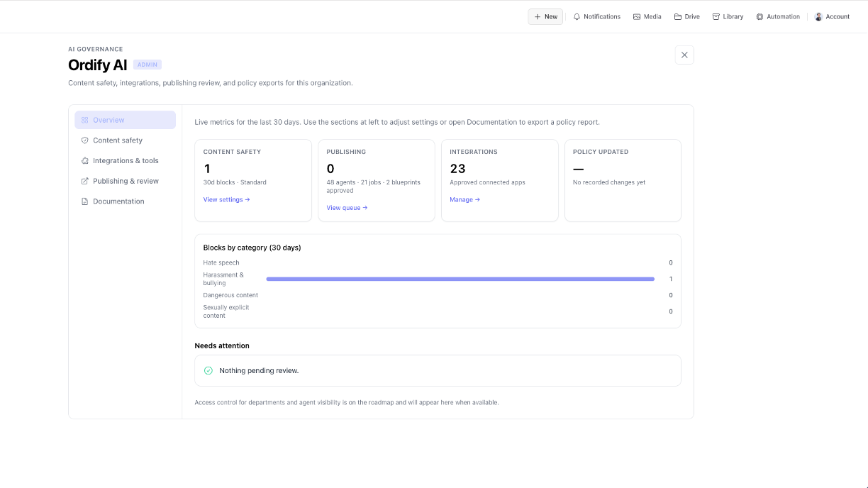Click the plus icon on New button
This screenshot has height=488, width=868.
click(x=538, y=16)
